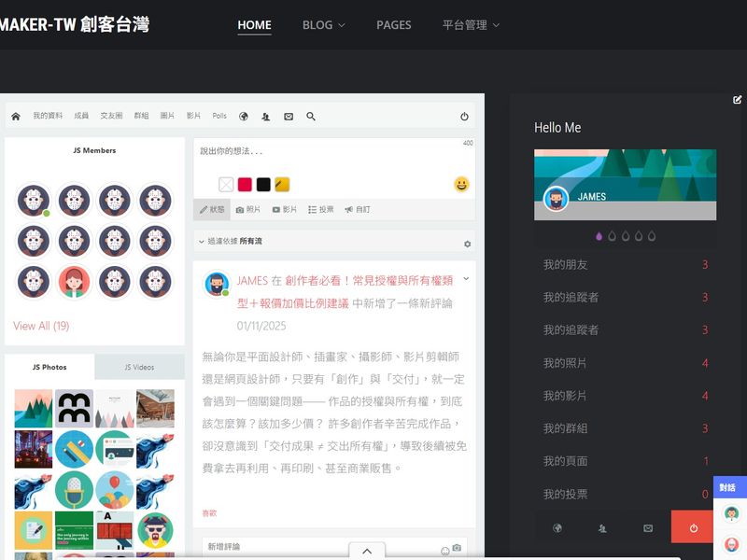Select the black color swatch
Viewport: 747px width, 560px height.
[263, 184]
